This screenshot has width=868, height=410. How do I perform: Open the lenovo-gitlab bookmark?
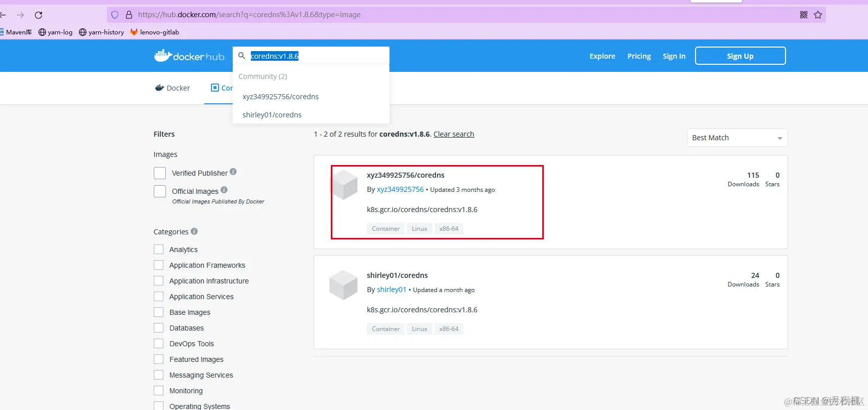[155, 32]
